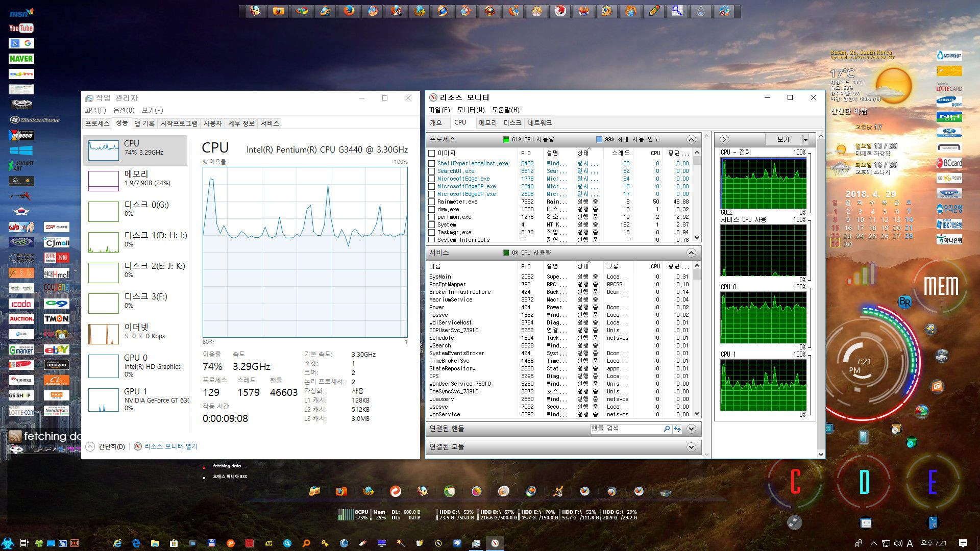Select the 메모리 performance graph item
This screenshot has width=980, height=551.
click(136, 180)
